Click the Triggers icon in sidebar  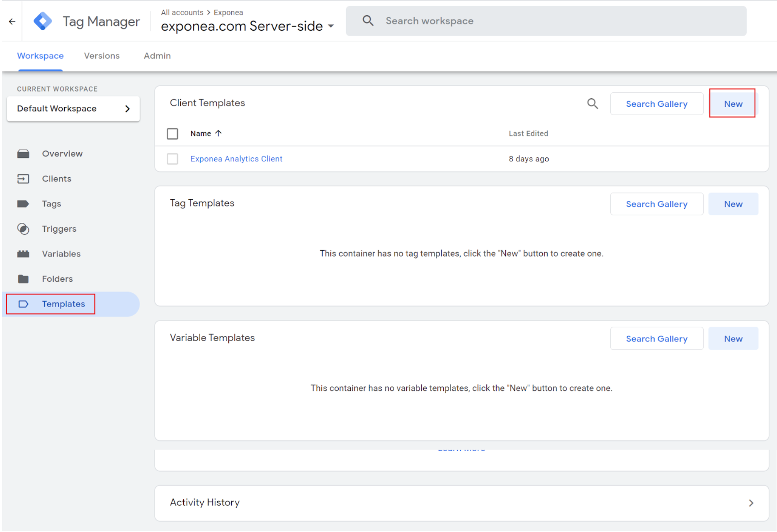(x=23, y=229)
